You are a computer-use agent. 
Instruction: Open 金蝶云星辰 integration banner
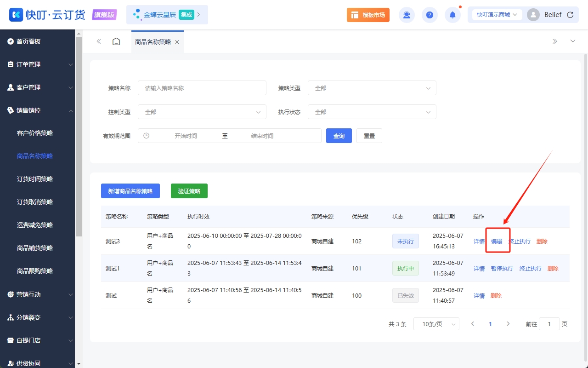[167, 15]
